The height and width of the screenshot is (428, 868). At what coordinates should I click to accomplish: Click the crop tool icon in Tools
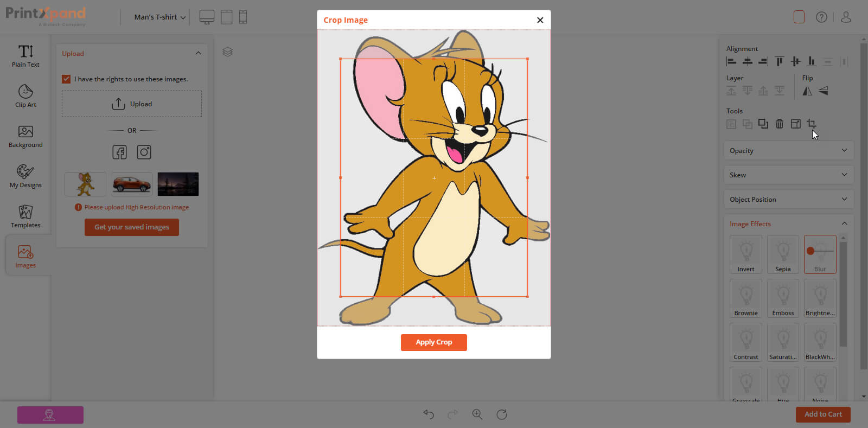811,124
